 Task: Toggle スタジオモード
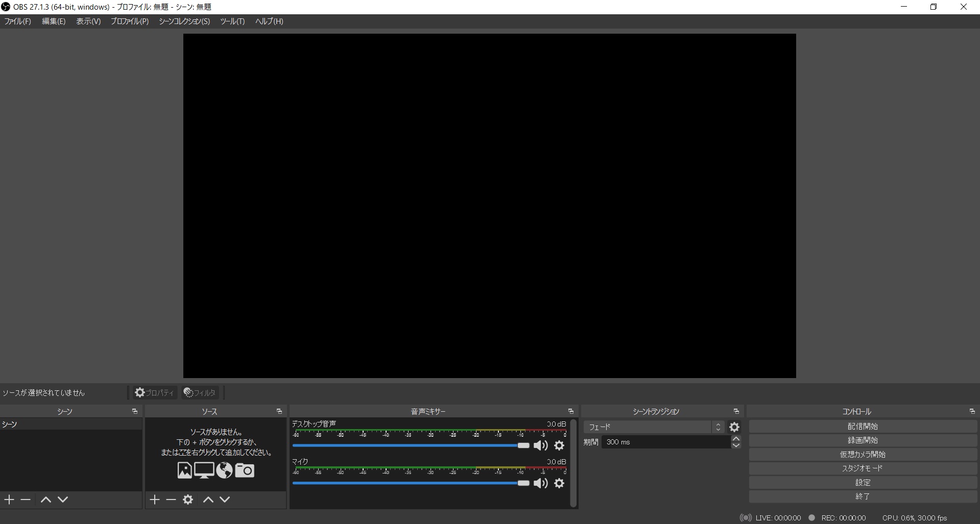pyautogui.click(x=863, y=468)
